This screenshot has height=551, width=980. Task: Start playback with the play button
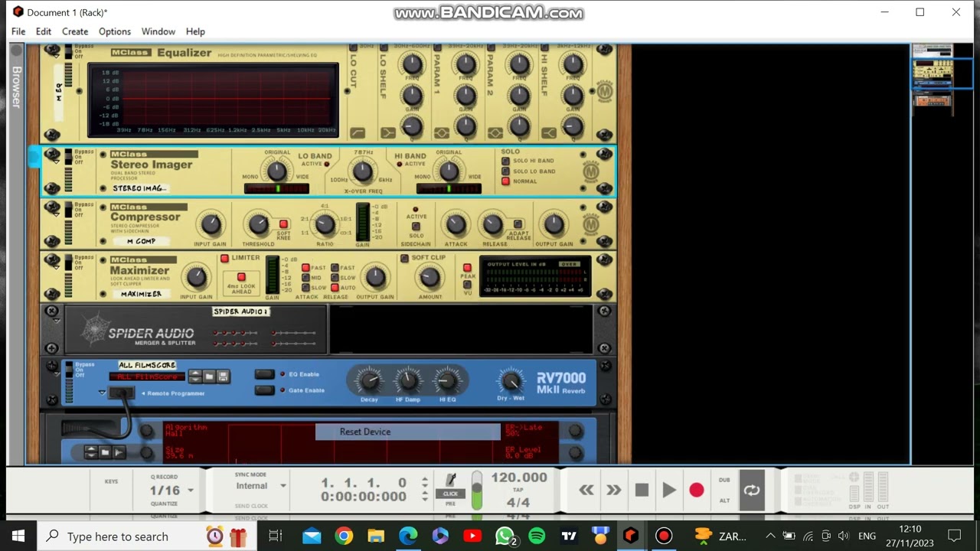(x=669, y=491)
